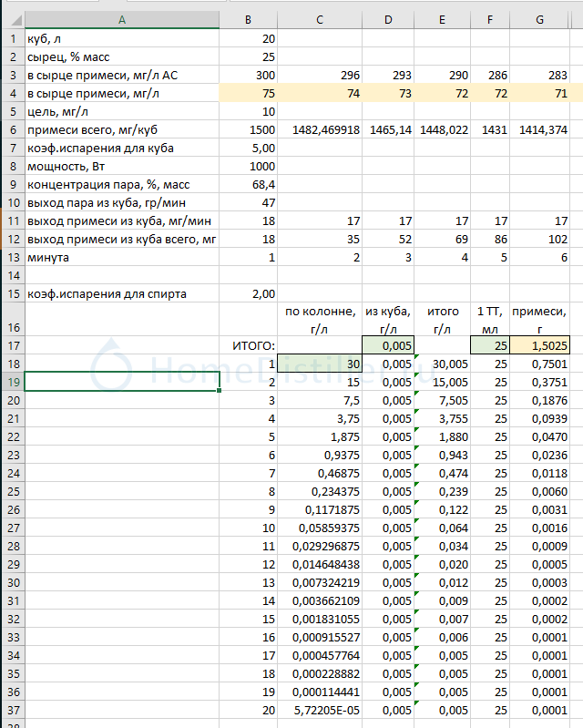Screen dimensions: 583x728
Task: Click green cell 30 in column C
Action: point(320,364)
